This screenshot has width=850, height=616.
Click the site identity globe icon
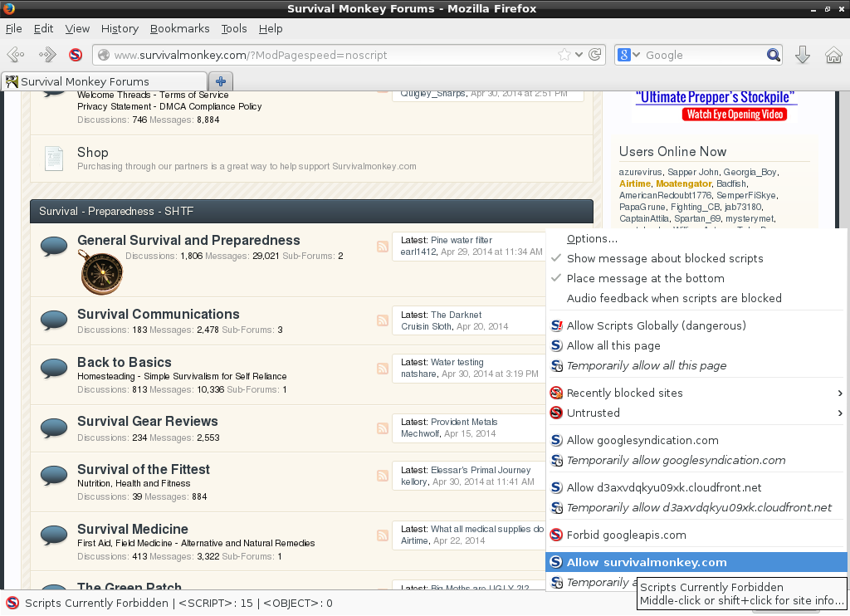pyautogui.click(x=104, y=55)
